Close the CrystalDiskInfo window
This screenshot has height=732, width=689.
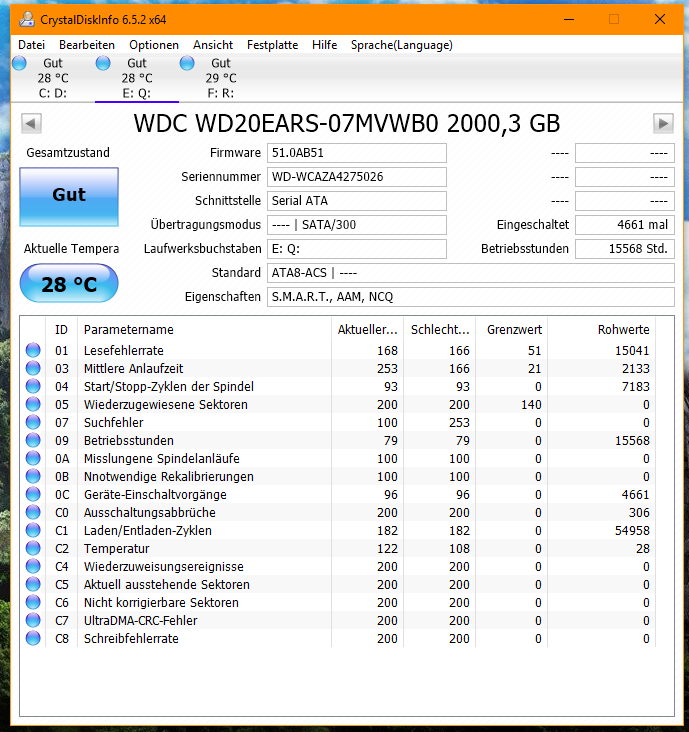[660, 19]
